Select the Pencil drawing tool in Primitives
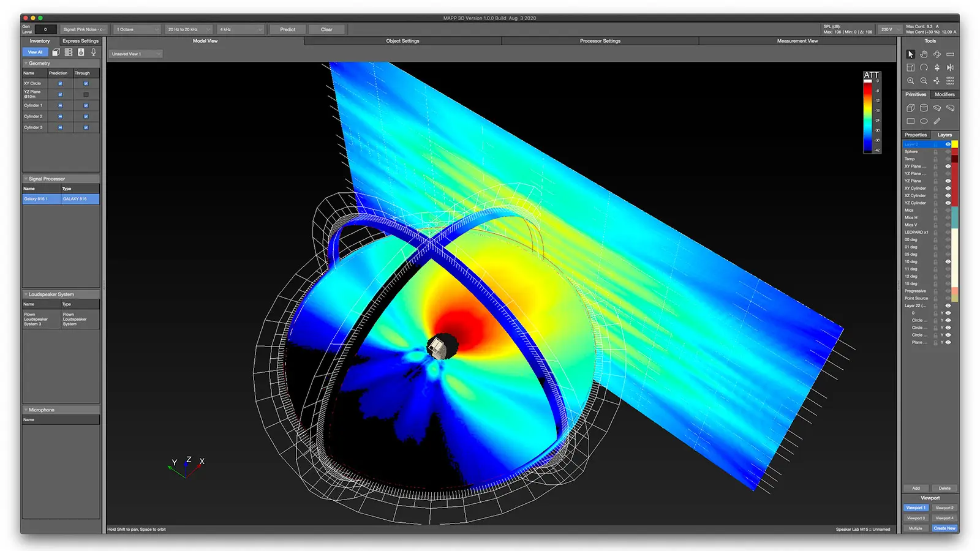Viewport: 980px width, 551px height. [x=937, y=121]
